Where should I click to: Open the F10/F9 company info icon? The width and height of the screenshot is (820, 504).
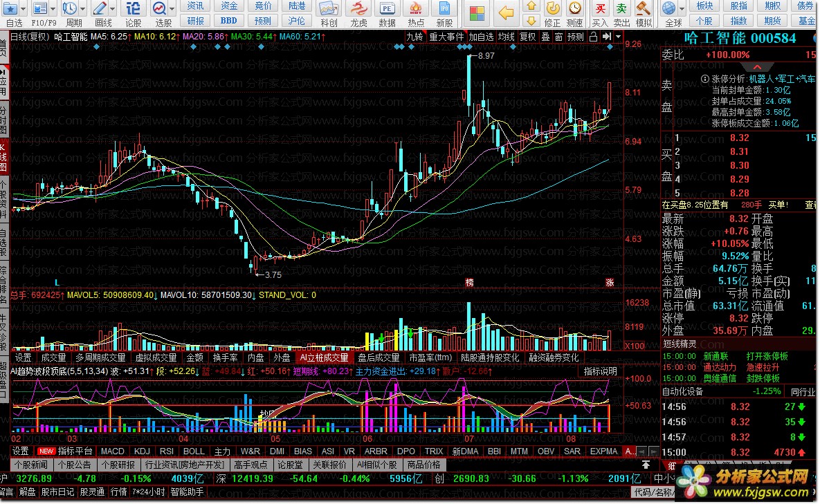(x=39, y=8)
